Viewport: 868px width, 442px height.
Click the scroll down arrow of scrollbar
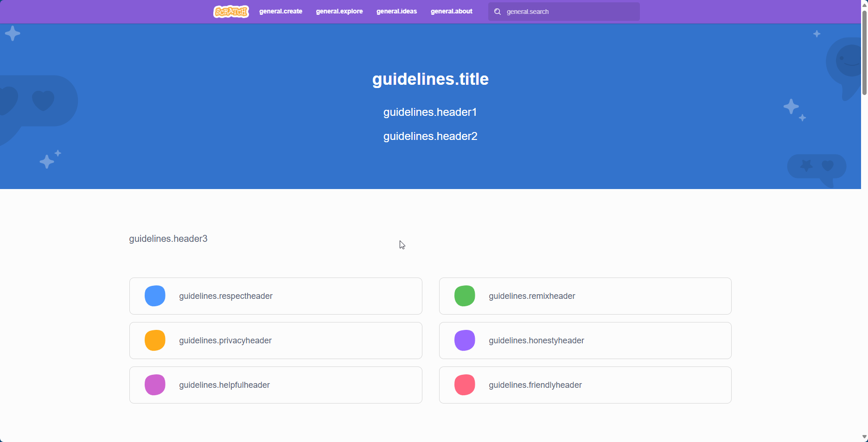click(x=864, y=437)
